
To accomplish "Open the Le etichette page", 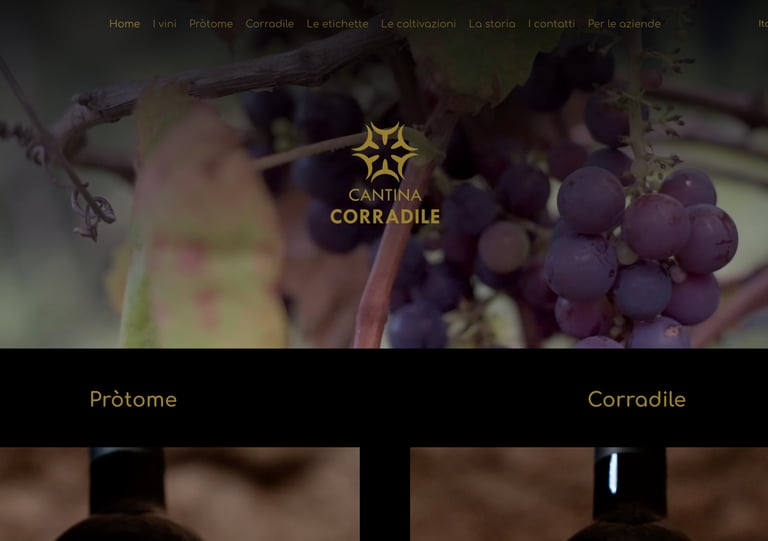I will 337,24.
